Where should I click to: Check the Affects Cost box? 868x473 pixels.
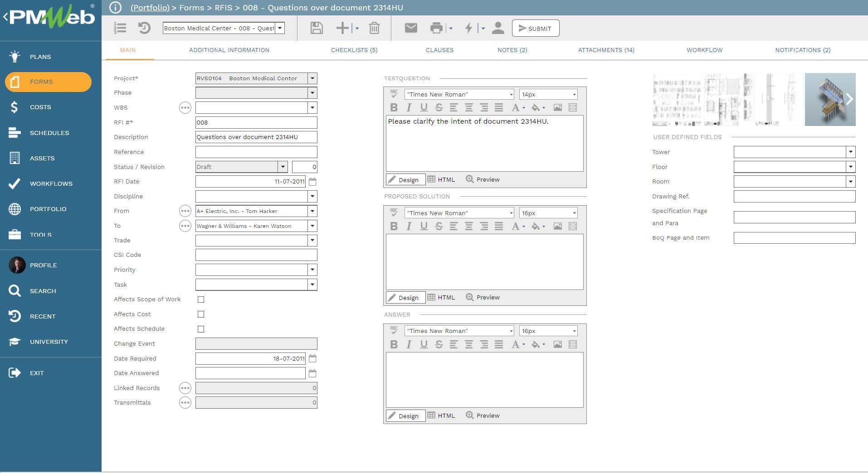click(201, 314)
